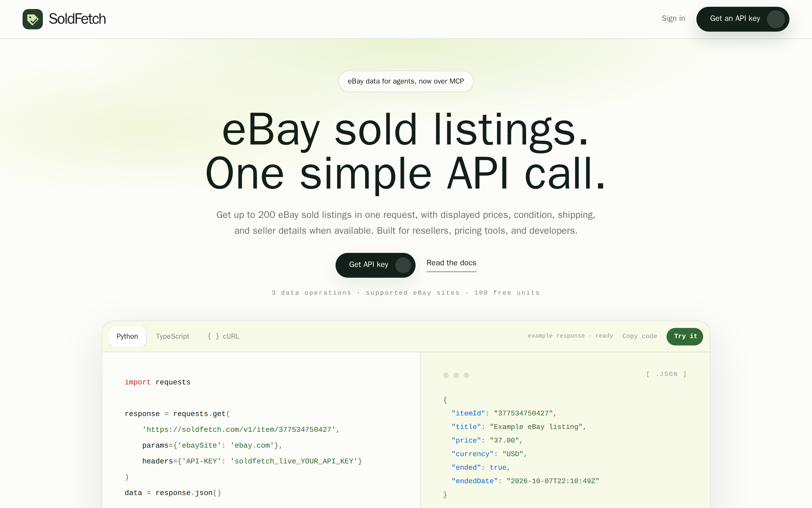The image size is (812, 508).
Task: Click the third window dot in response panel
Action: [466, 375]
